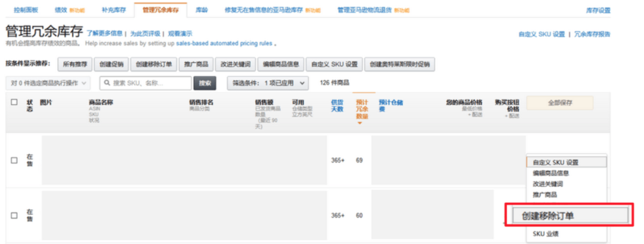Click the 购买按钮价格 column header
Screen dimensions: 644x244
click(x=507, y=106)
